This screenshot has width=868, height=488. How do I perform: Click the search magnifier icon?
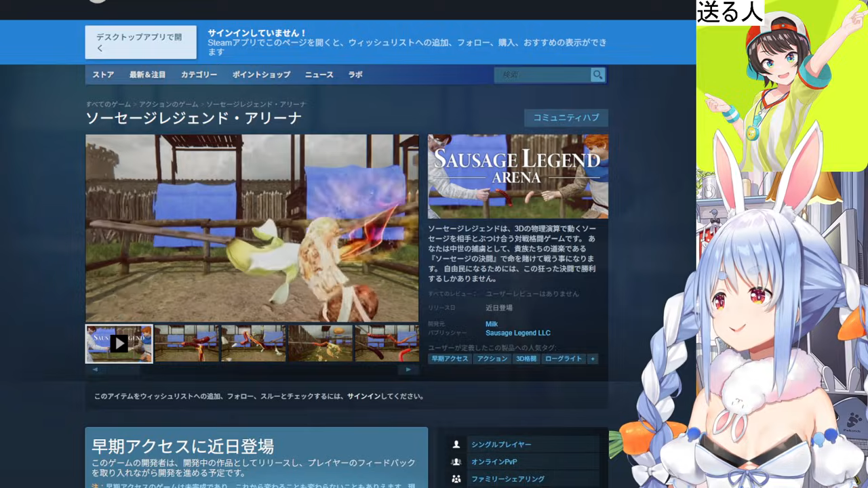[x=597, y=75]
